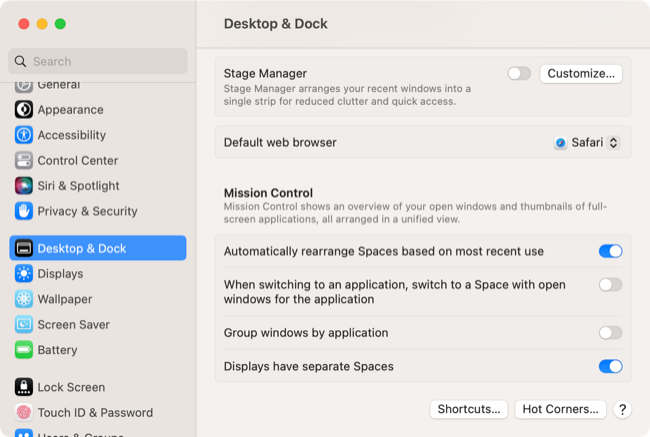The image size is (650, 437).
Task: Click the Mission Control heading
Action: click(268, 193)
